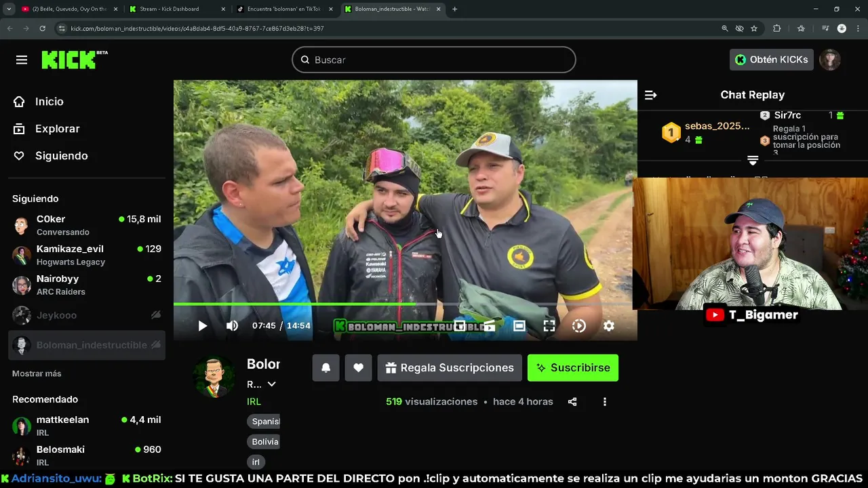Viewport: 868px width, 488px height.
Task: Expand Mostrar más following list
Action: coord(37,373)
